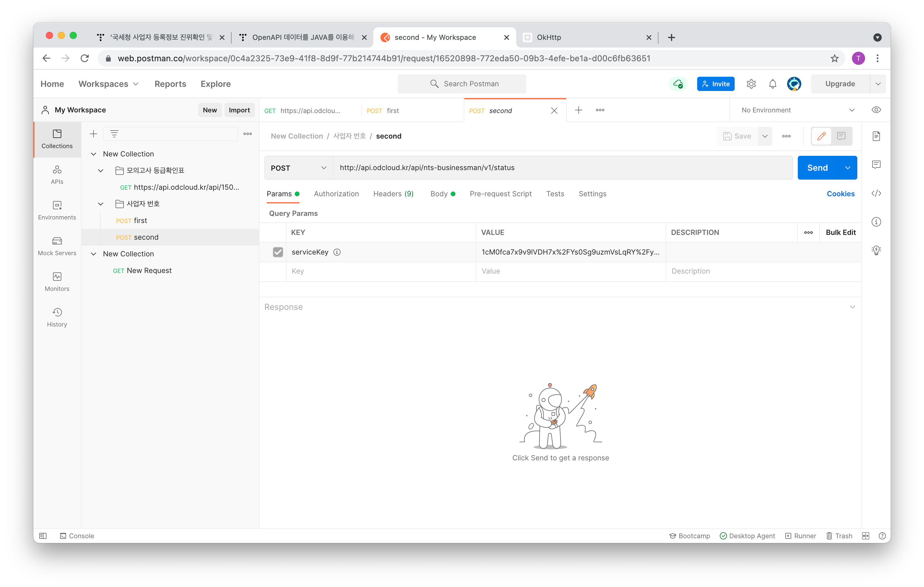Viewport: 924px width, 587px height.
Task: Toggle the environment quick look eye icon
Action: point(876,110)
